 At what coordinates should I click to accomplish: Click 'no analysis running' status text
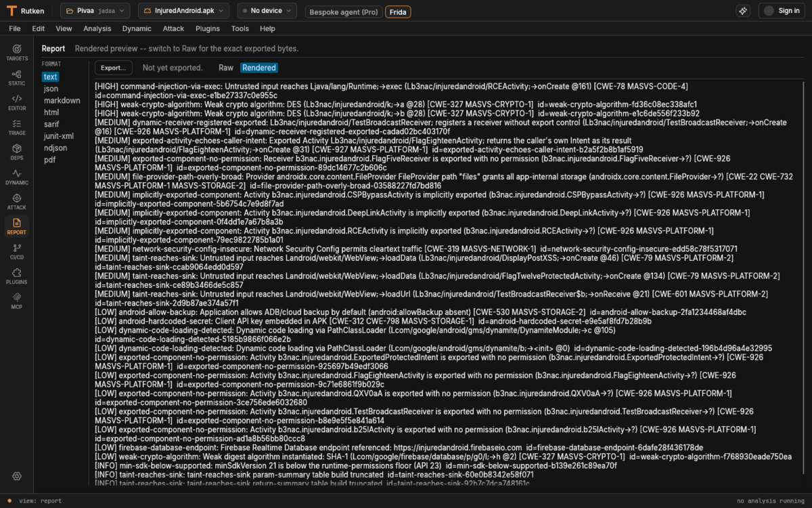pos(770,501)
